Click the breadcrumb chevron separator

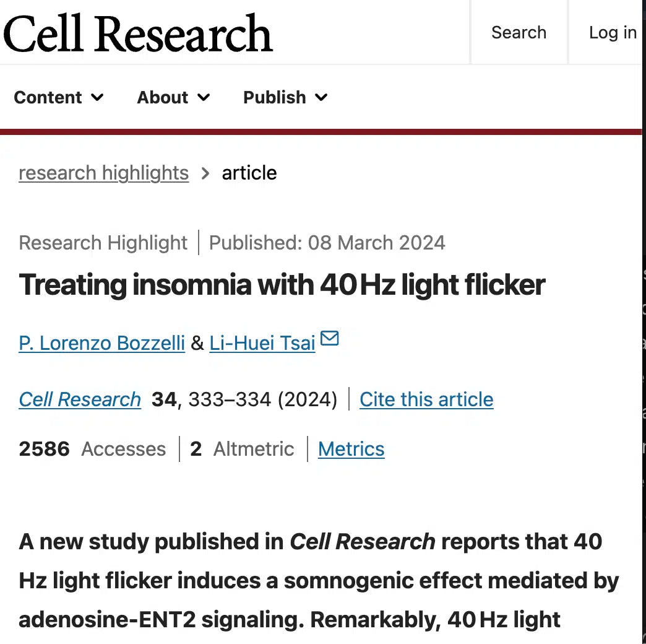(x=205, y=173)
